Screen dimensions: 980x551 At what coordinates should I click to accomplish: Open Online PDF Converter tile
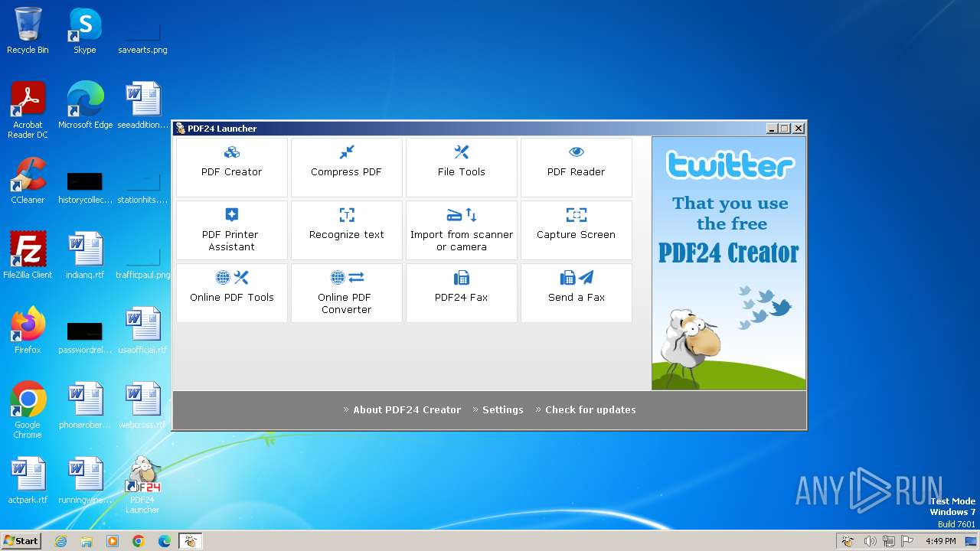(347, 292)
